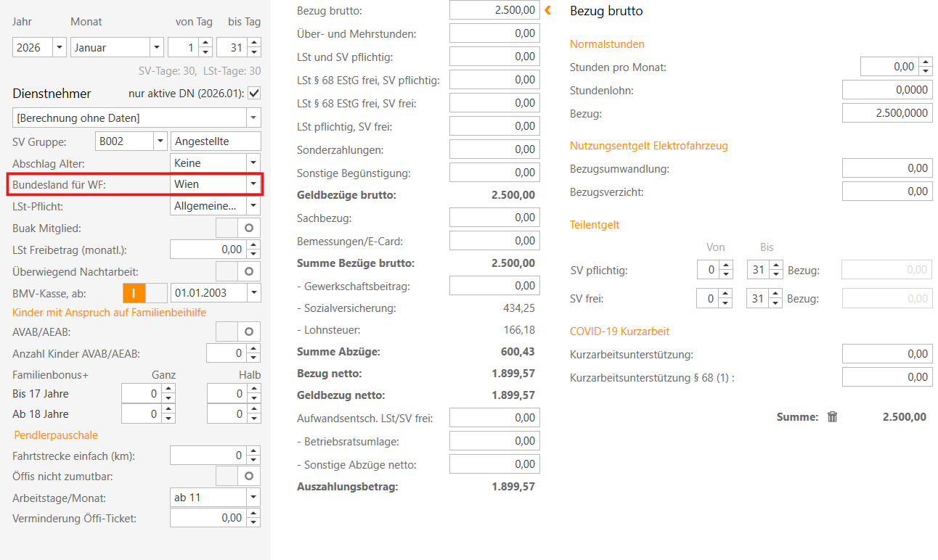The width and height of the screenshot is (938, 560).
Task: Open the Arbeitstage/Monat dropdown
Action: tap(253, 497)
